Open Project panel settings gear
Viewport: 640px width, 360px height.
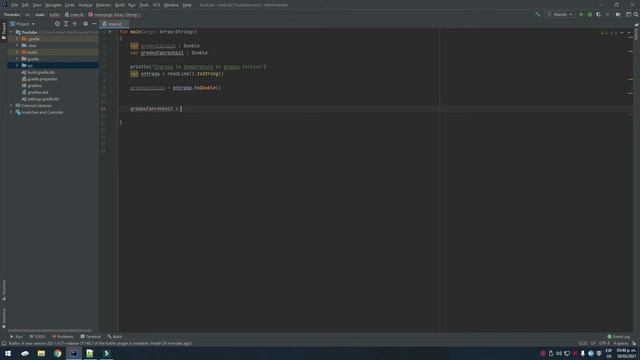click(85, 24)
